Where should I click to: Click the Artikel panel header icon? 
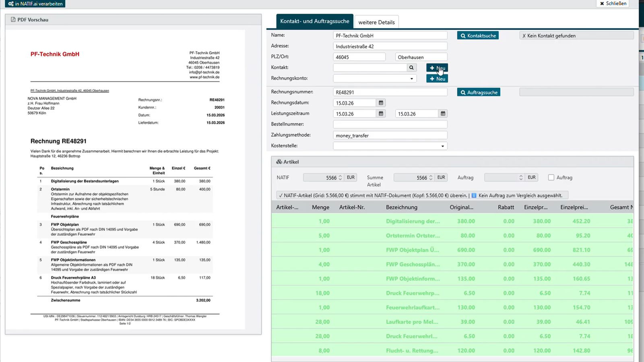click(279, 162)
